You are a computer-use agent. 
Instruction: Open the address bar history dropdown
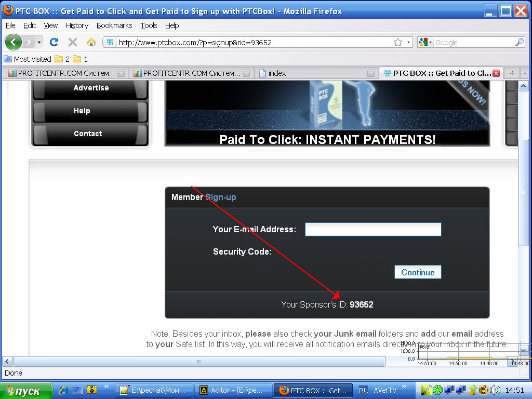pyautogui.click(x=408, y=43)
